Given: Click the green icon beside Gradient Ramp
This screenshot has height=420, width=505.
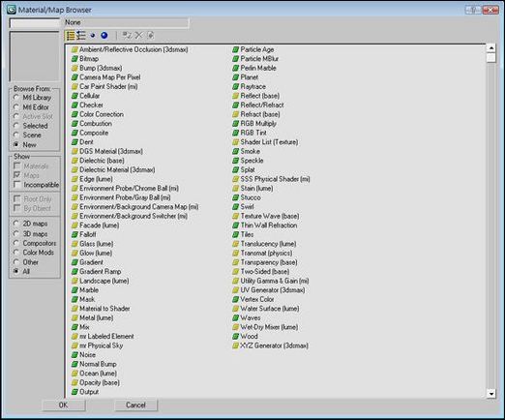Looking at the screenshot, I should coord(74,272).
